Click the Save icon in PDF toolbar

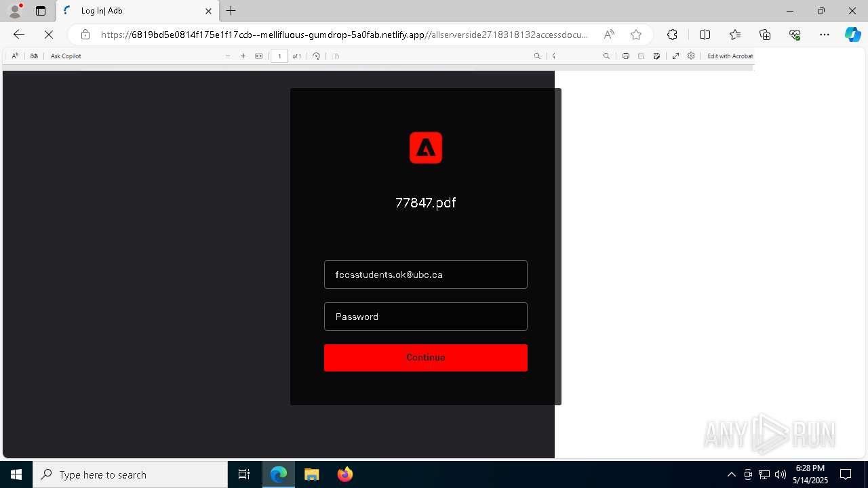[x=641, y=56]
